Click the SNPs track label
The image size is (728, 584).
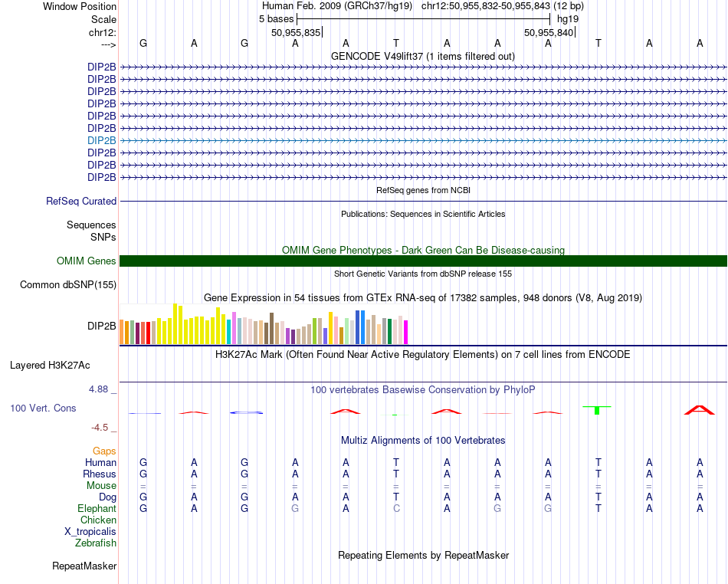103,237
